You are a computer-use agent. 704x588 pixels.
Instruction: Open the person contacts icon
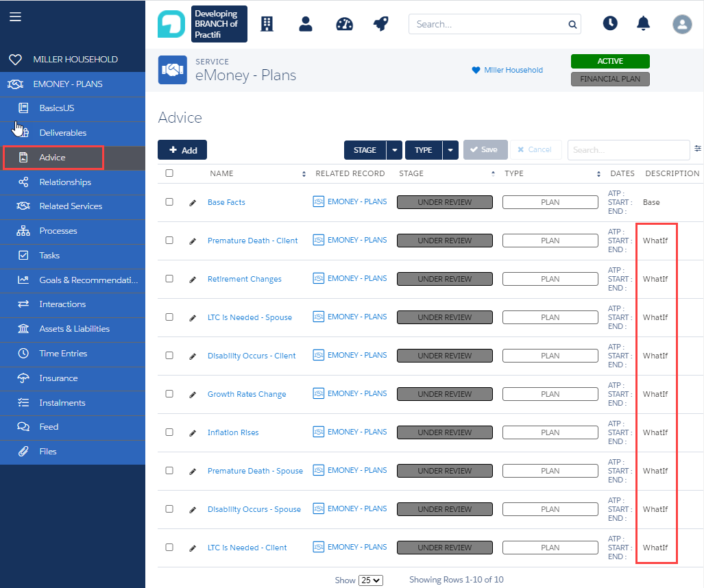(306, 24)
